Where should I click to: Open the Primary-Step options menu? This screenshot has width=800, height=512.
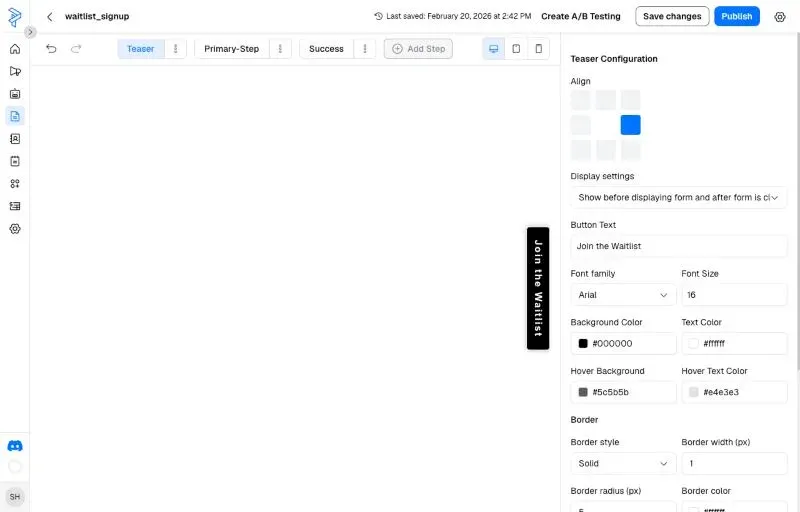pyautogui.click(x=280, y=49)
